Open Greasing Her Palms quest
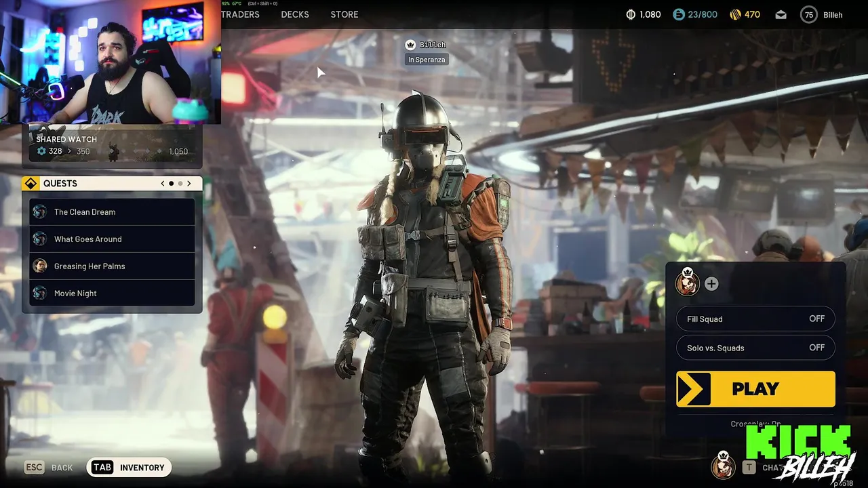Viewport: 868px width, 488px height. pos(112,266)
